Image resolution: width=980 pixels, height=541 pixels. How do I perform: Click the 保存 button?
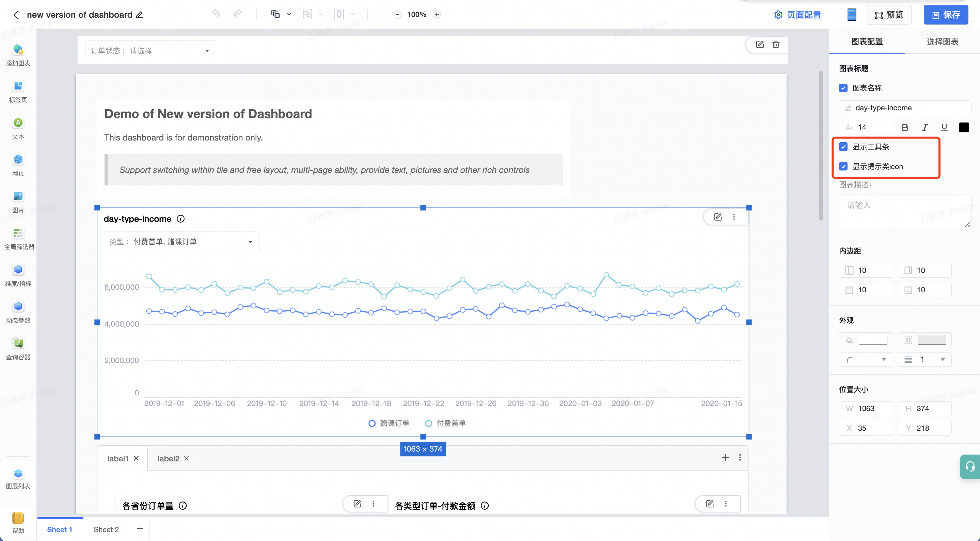(946, 15)
